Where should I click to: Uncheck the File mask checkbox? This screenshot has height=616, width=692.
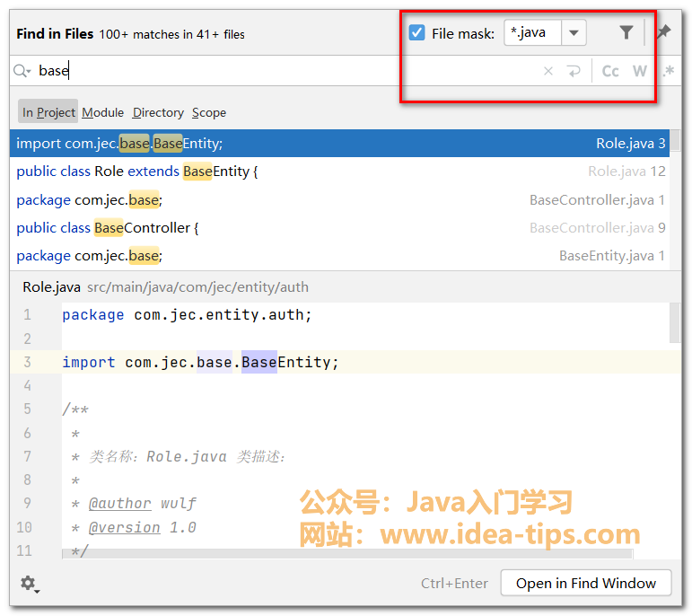416,33
